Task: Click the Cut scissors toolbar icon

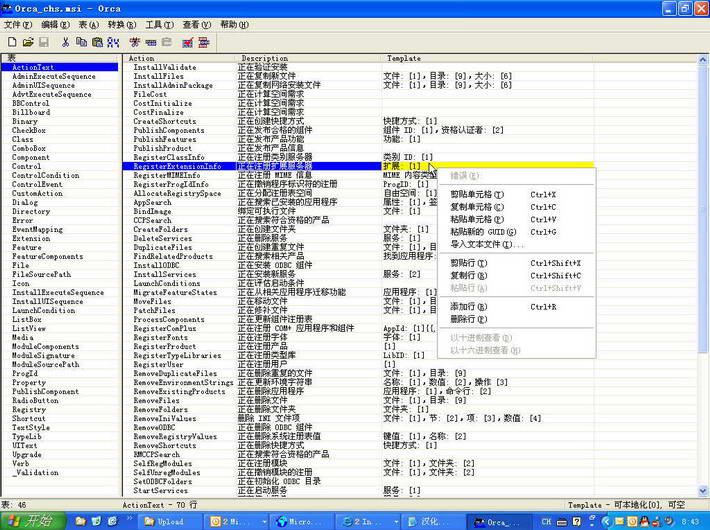Action: pyautogui.click(x=66, y=42)
